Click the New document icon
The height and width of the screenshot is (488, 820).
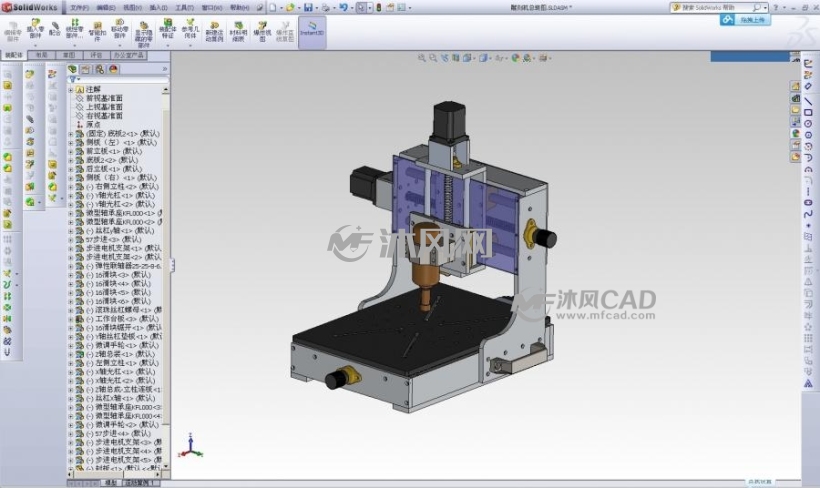[x=273, y=7]
